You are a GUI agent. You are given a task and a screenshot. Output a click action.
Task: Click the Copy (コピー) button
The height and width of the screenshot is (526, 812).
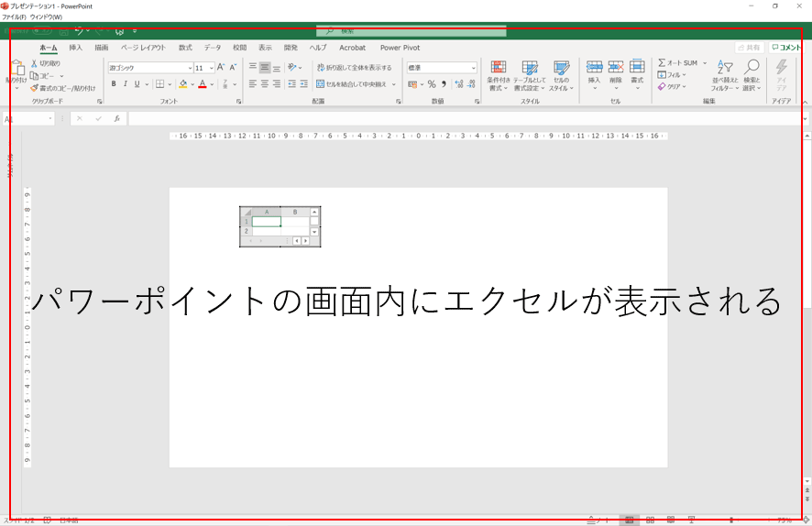click(x=42, y=75)
